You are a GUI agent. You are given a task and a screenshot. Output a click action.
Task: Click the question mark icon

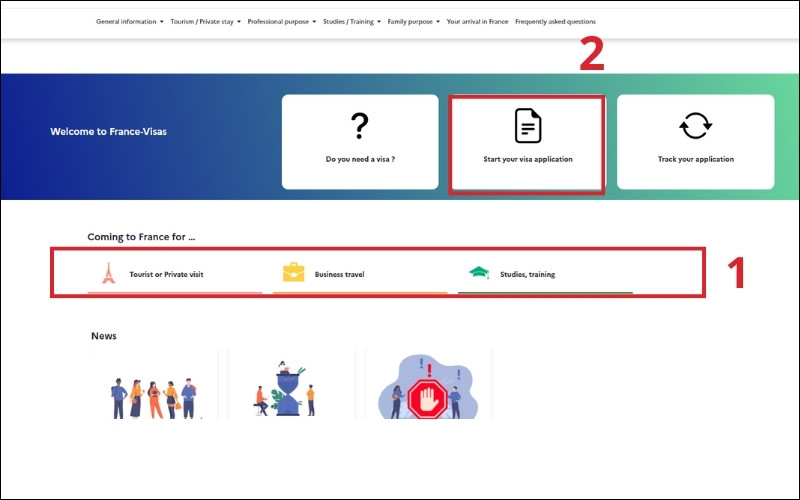pyautogui.click(x=360, y=126)
